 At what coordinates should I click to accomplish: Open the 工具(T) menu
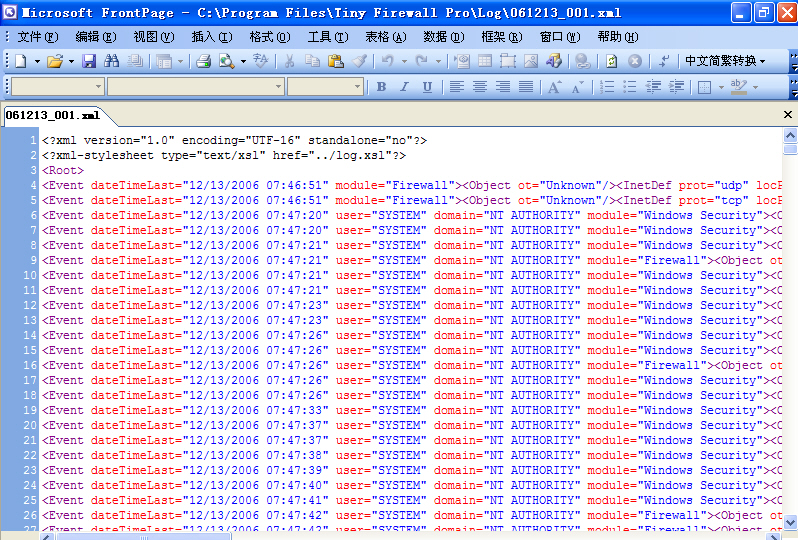click(x=328, y=37)
